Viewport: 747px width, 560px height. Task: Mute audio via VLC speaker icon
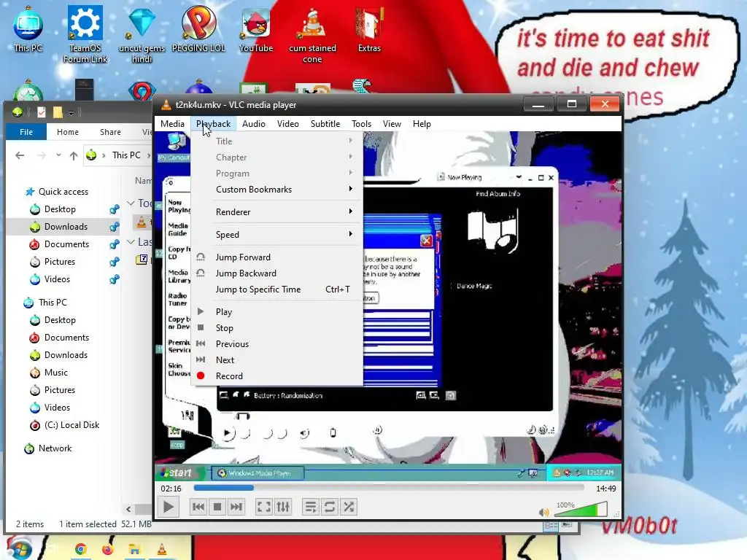[543, 513]
